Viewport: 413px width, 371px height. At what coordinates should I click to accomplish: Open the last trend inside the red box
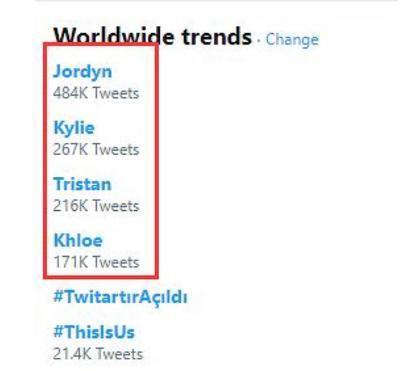(78, 240)
